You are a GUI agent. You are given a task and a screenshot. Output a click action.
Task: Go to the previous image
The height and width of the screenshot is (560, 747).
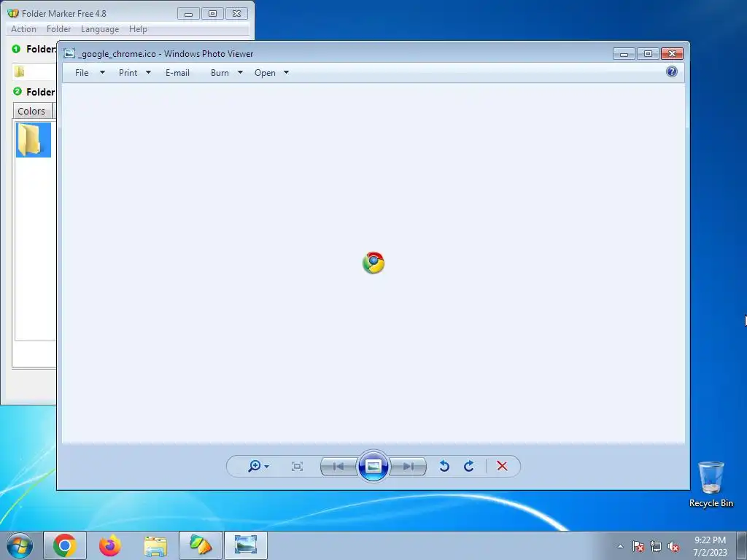pyautogui.click(x=338, y=466)
